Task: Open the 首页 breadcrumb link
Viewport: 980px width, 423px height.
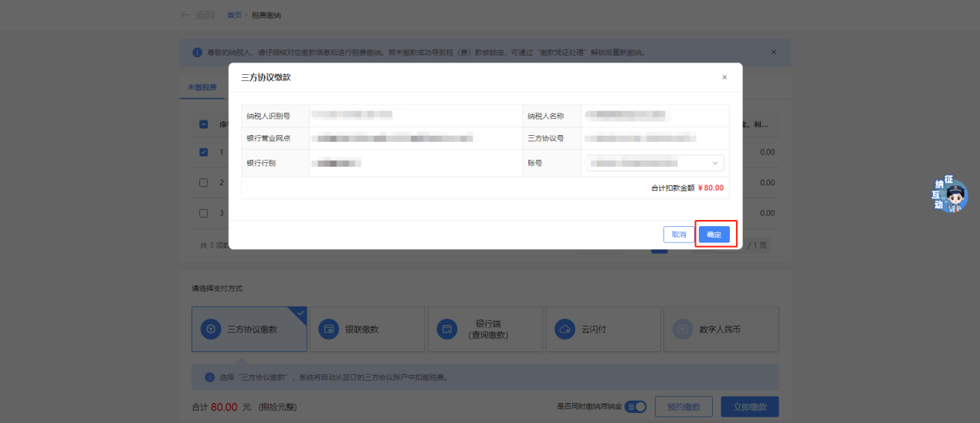Action: coord(233,15)
